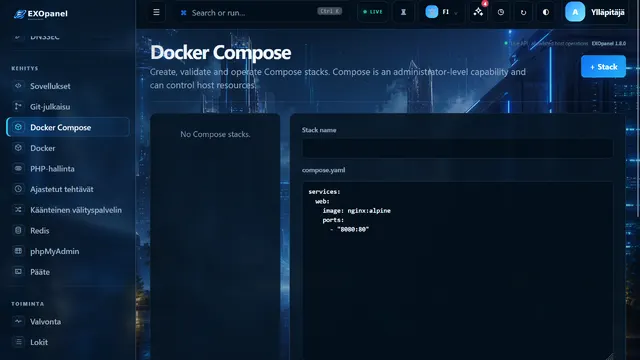Viewport: 640px width, 360px height.
Task: Click the 'No Compose stacks.' text
Action: pos(215,134)
